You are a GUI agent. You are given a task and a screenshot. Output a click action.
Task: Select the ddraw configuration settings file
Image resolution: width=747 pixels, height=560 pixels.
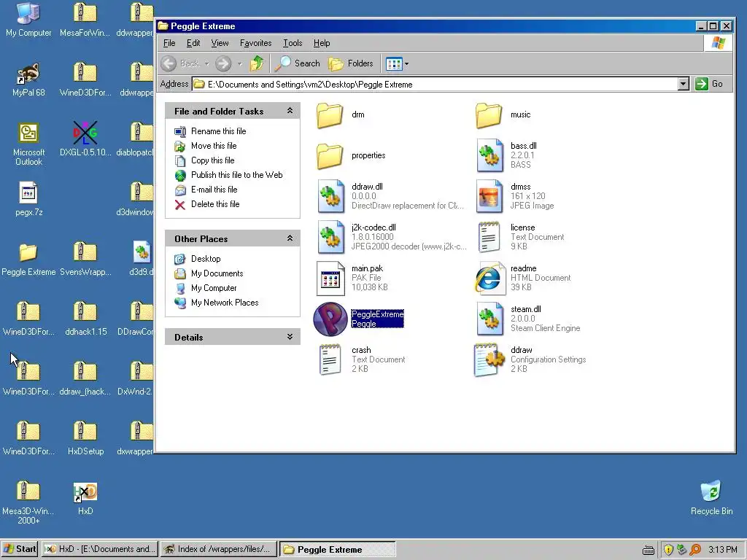click(x=490, y=360)
